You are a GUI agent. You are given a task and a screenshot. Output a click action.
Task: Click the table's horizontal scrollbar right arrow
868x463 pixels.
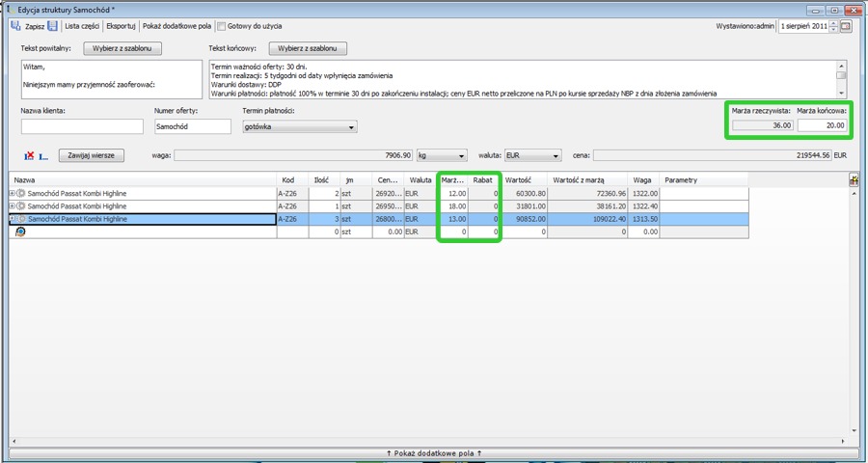(x=844, y=442)
